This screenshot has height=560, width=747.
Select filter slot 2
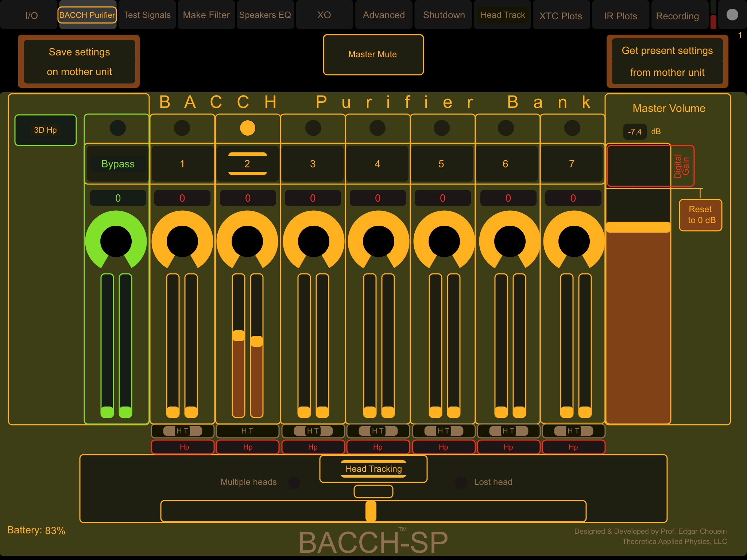pyautogui.click(x=247, y=164)
